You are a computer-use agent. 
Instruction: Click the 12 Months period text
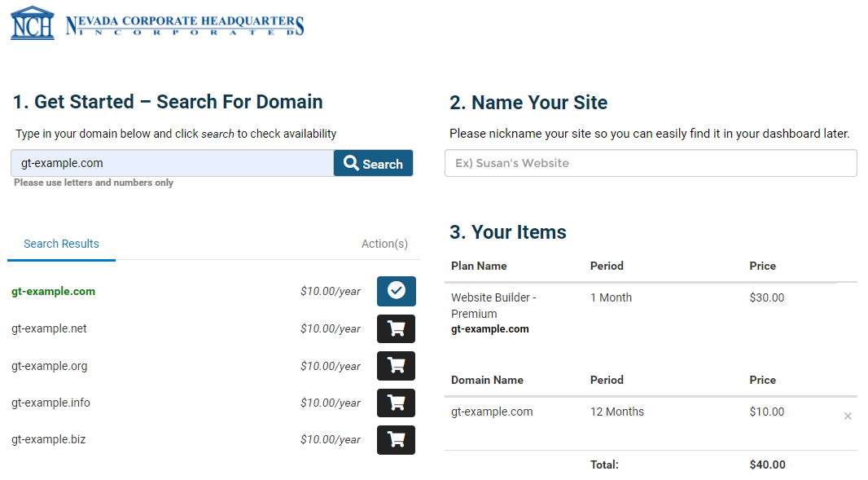[x=617, y=412]
